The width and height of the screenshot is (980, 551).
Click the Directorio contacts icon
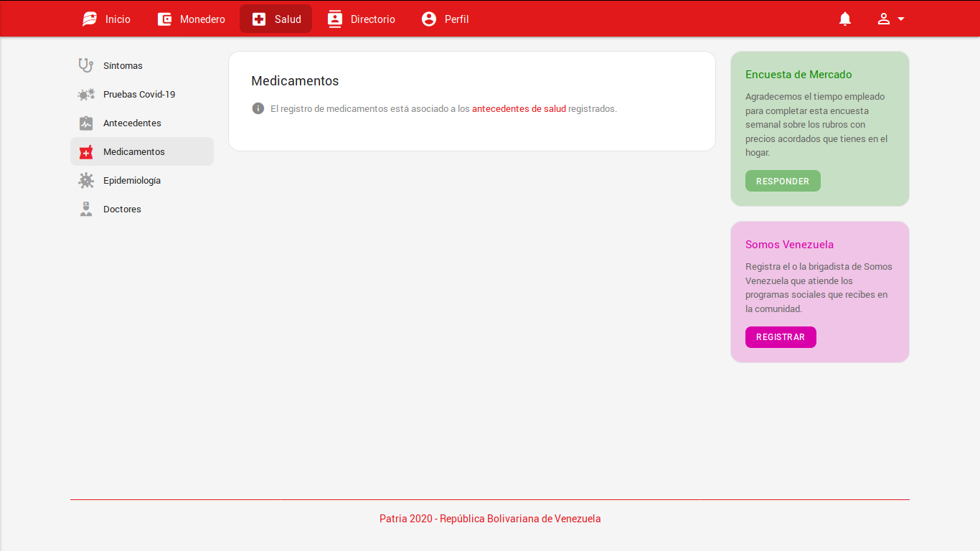pos(335,19)
